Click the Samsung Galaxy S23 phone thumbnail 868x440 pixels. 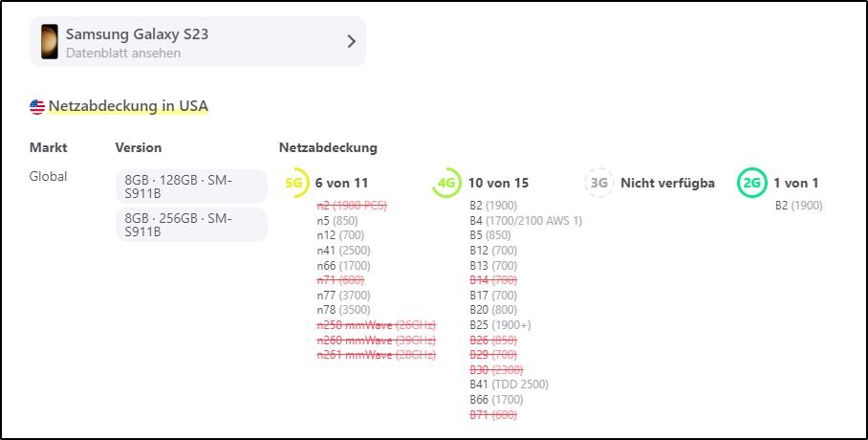pos(50,42)
